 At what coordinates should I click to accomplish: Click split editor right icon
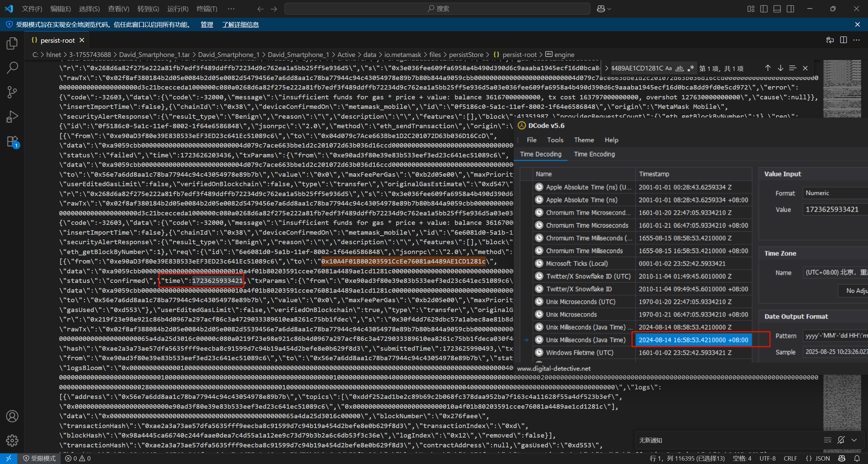click(x=844, y=40)
